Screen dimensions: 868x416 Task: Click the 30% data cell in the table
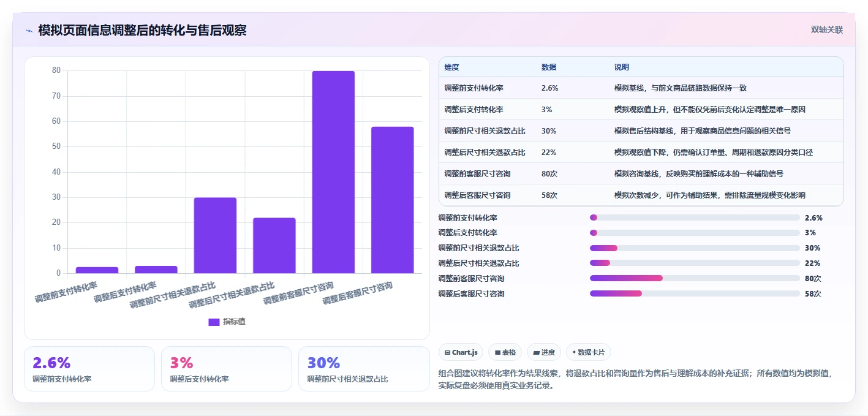pyautogui.click(x=549, y=131)
